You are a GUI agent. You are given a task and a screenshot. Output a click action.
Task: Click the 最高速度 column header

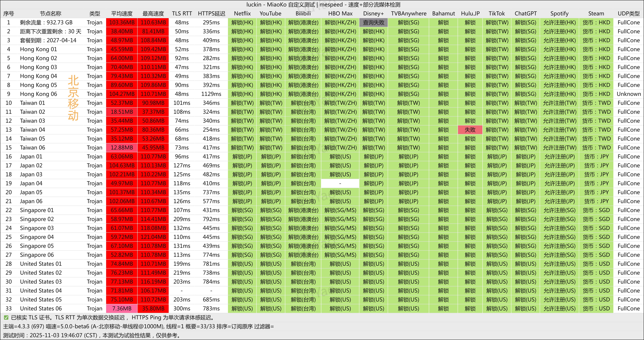pos(153,14)
